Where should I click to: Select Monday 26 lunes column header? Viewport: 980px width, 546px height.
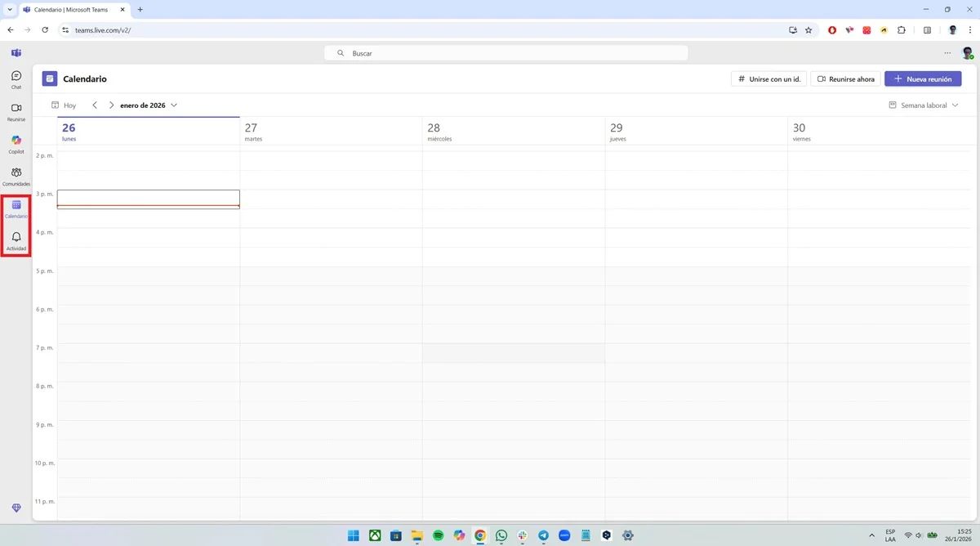149,132
